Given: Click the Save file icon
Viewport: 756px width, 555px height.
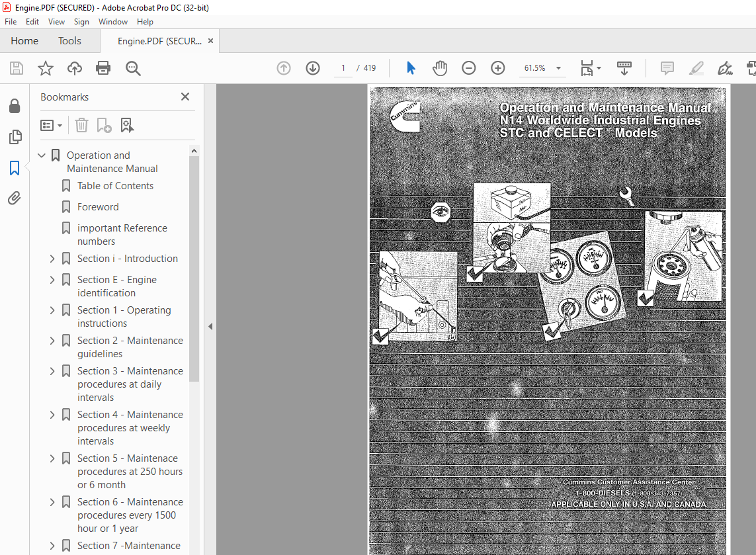Looking at the screenshot, I should 17,68.
